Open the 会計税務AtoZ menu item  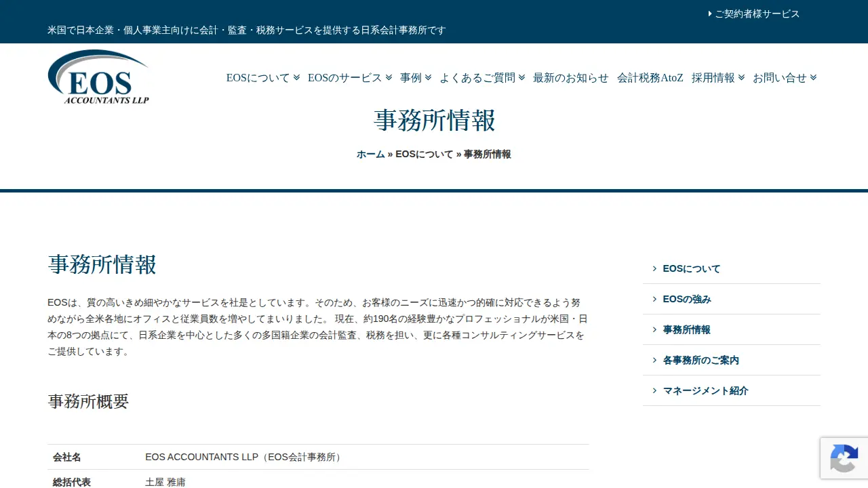click(x=650, y=77)
